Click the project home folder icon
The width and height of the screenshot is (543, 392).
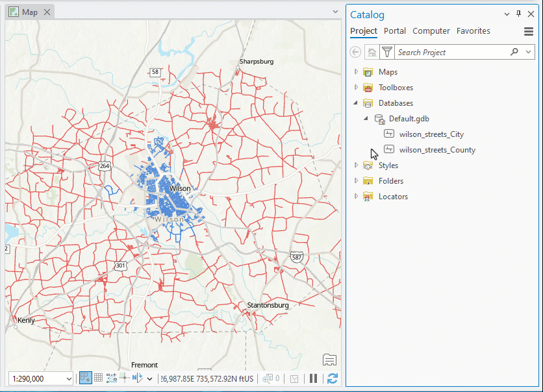[370, 52]
